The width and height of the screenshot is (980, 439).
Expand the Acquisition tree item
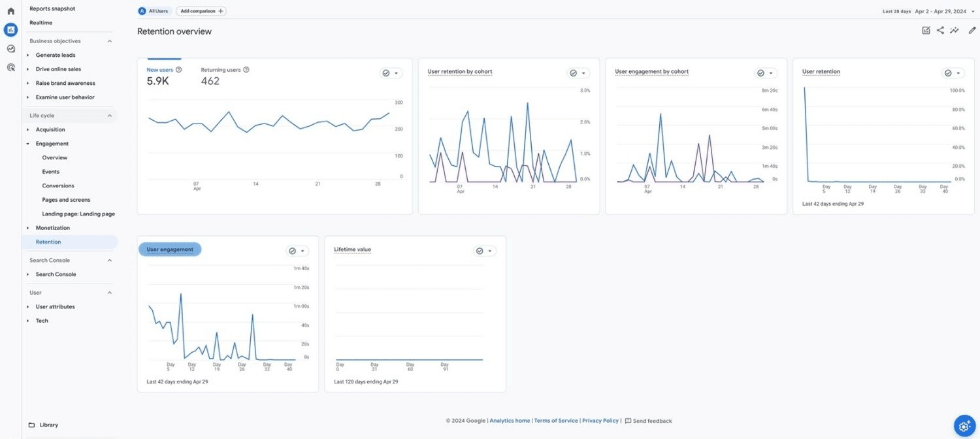click(28, 130)
